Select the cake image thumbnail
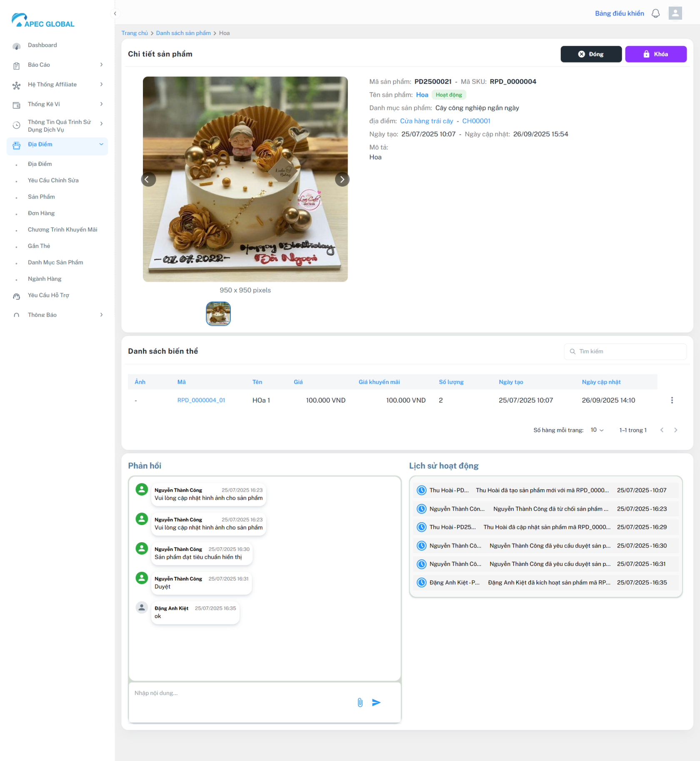Image resolution: width=700 pixels, height=761 pixels. click(x=218, y=313)
